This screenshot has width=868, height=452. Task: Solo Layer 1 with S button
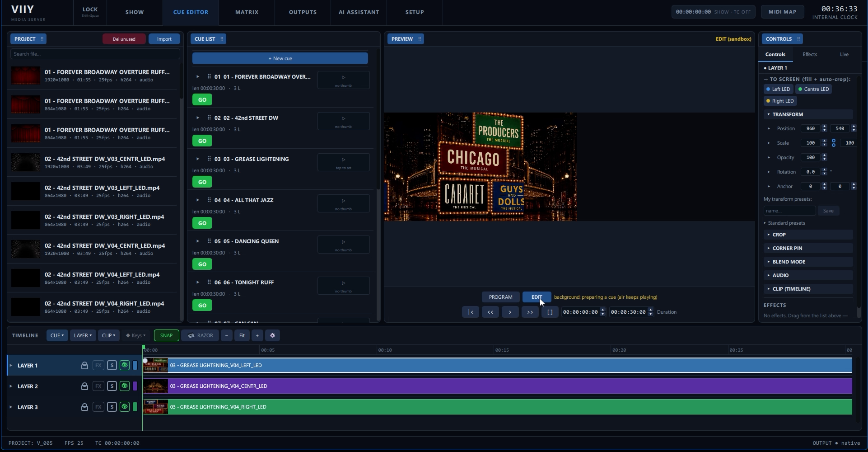tap(112, 365)
